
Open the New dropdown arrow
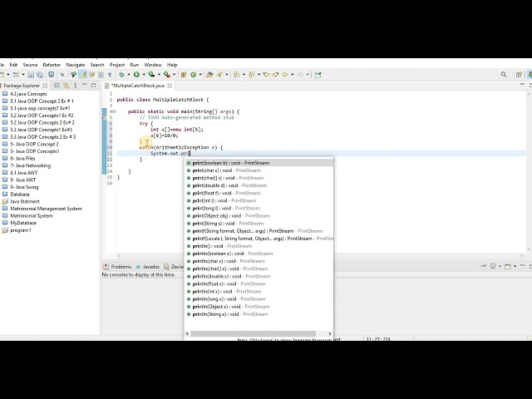pyautogui.click(x=8, y=75)
